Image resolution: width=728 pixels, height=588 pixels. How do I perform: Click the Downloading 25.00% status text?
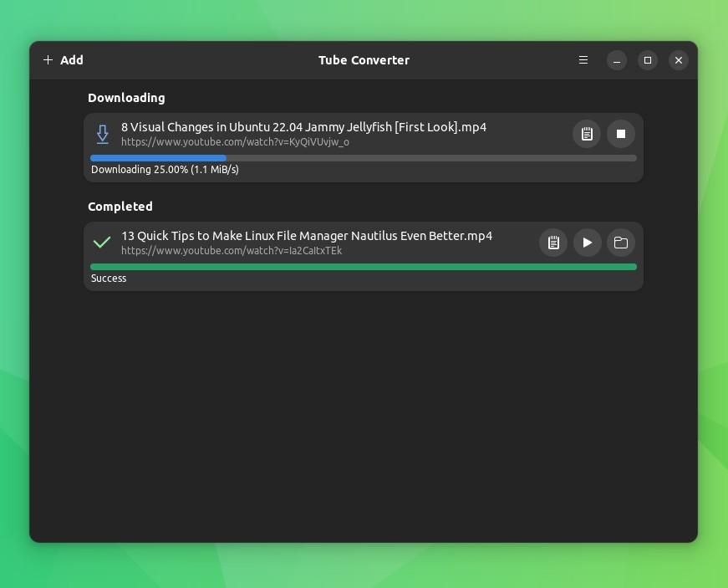(x=164, y=169)
